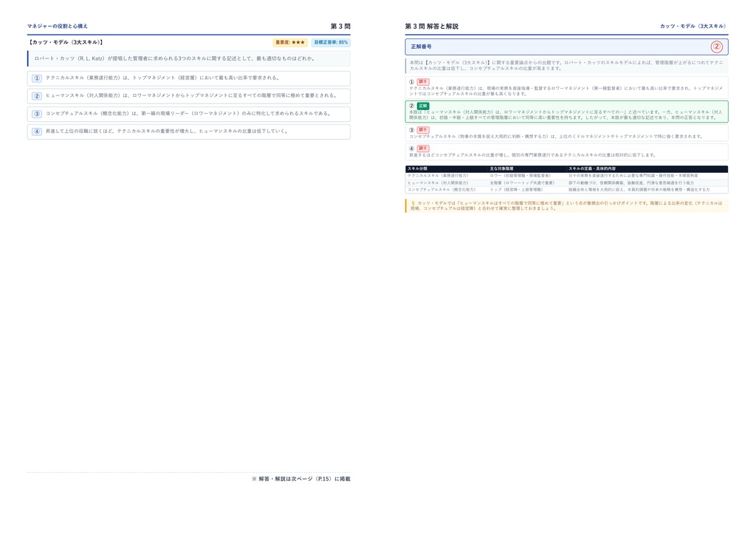Click the 目標正答率 85% badge
The width and height of the screenshot is (756, 535).
(331, 42)
